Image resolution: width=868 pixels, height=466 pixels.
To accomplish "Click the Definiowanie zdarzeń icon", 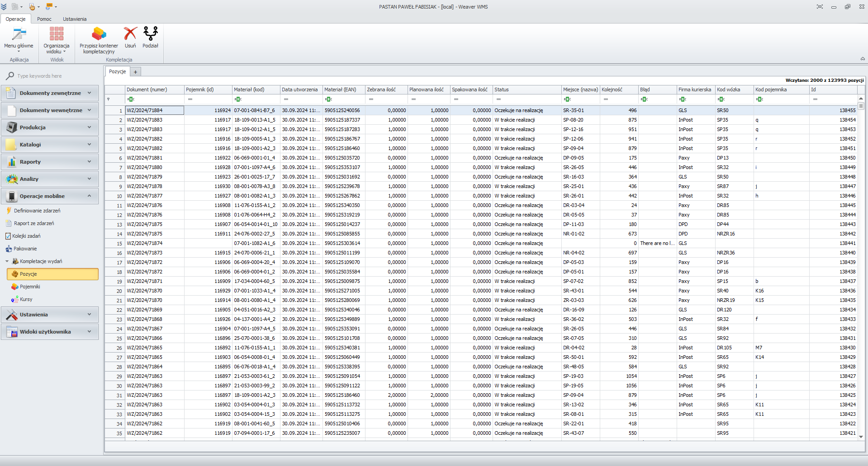I will tap(9, 210).
